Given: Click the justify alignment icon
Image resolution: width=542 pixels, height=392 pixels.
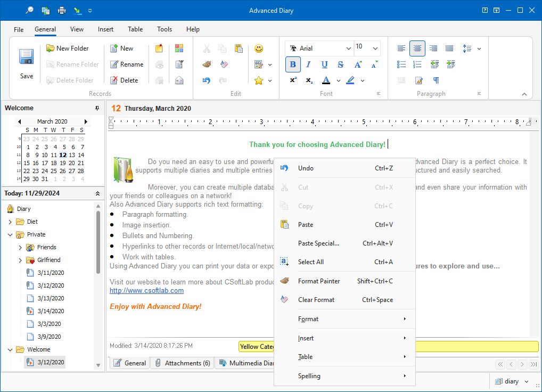Looking at the screenshot, I should [x=449, y=48].
